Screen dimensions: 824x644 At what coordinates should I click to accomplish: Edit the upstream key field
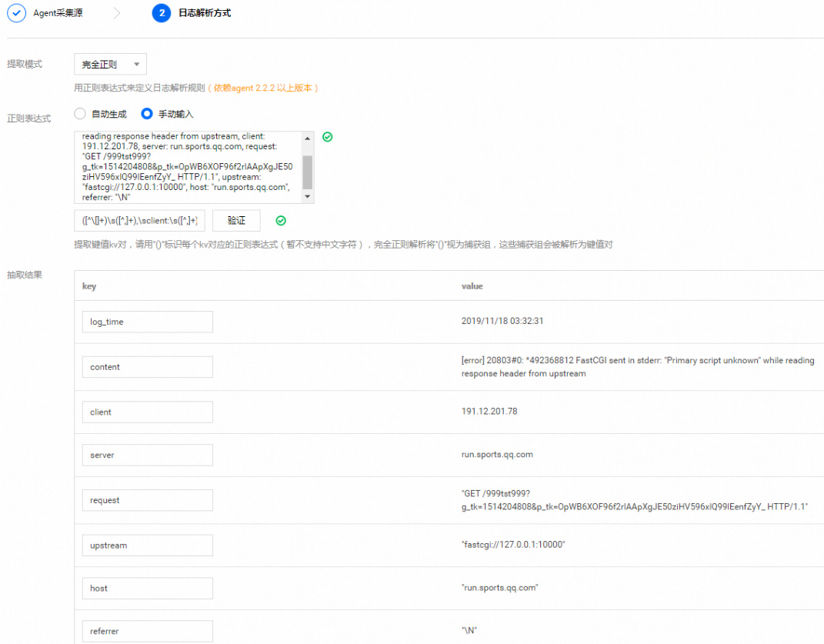pyautogui.click(x=148, y=546)
